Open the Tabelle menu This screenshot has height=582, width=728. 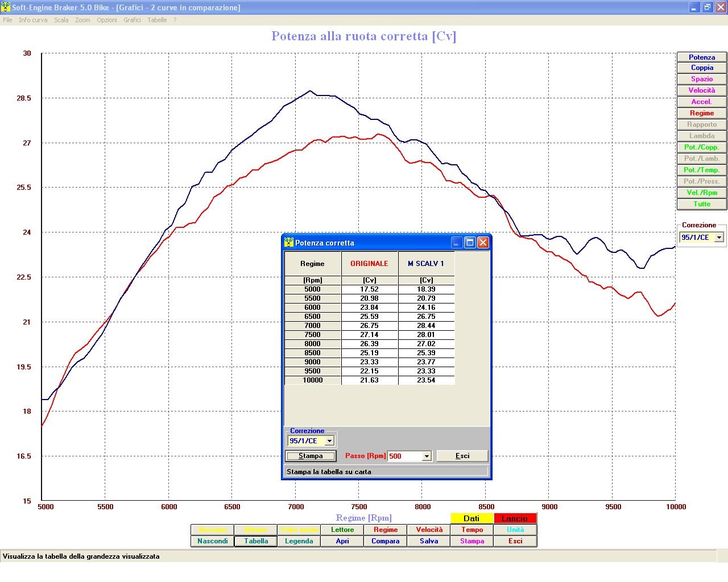tap(157, 20)
